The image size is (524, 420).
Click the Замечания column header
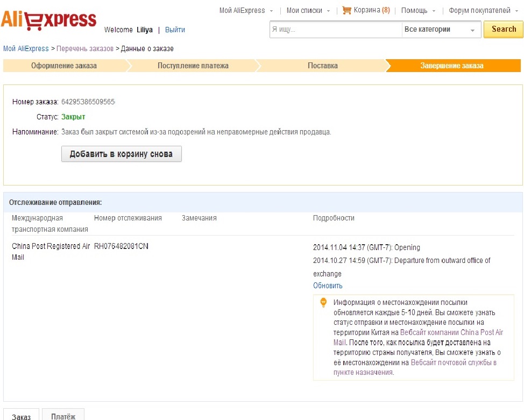tap(199, 218)
